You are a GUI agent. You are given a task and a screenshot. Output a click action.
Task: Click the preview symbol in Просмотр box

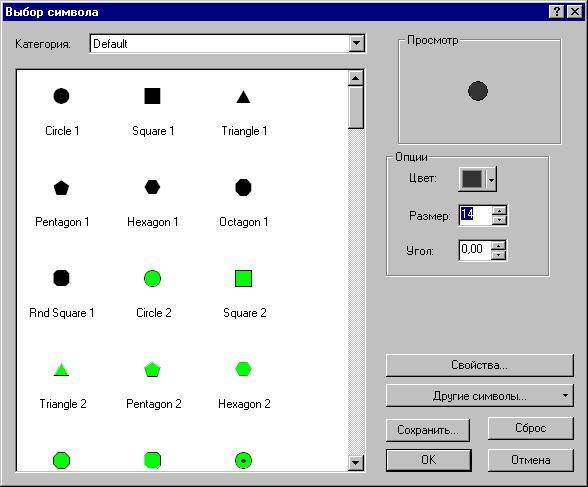478,91
